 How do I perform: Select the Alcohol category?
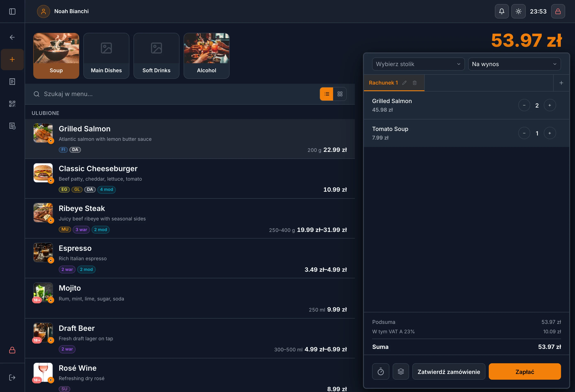click(206, 56)
